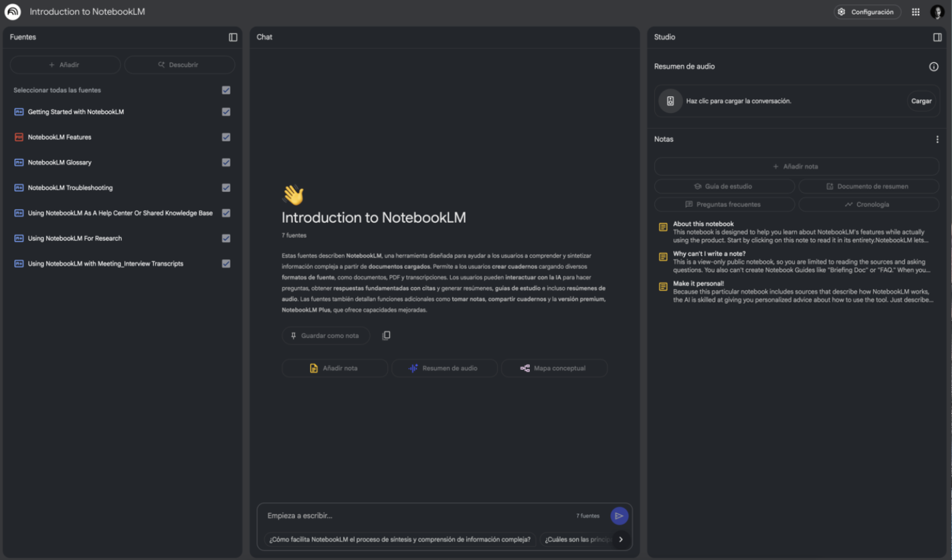The width and height of the screenshot is (952, 560).
Task: Open the Notas three-dot options menu
Action: (937, 140)
